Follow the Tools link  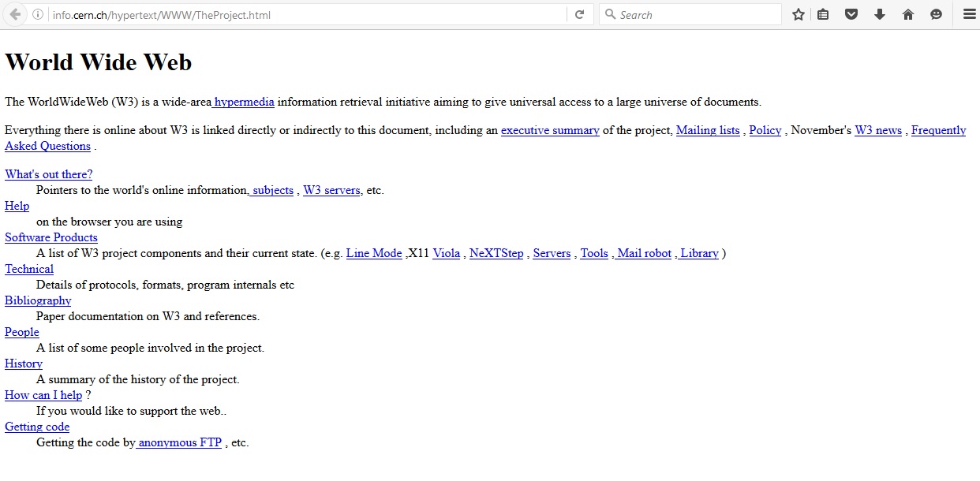pos(594,253)
